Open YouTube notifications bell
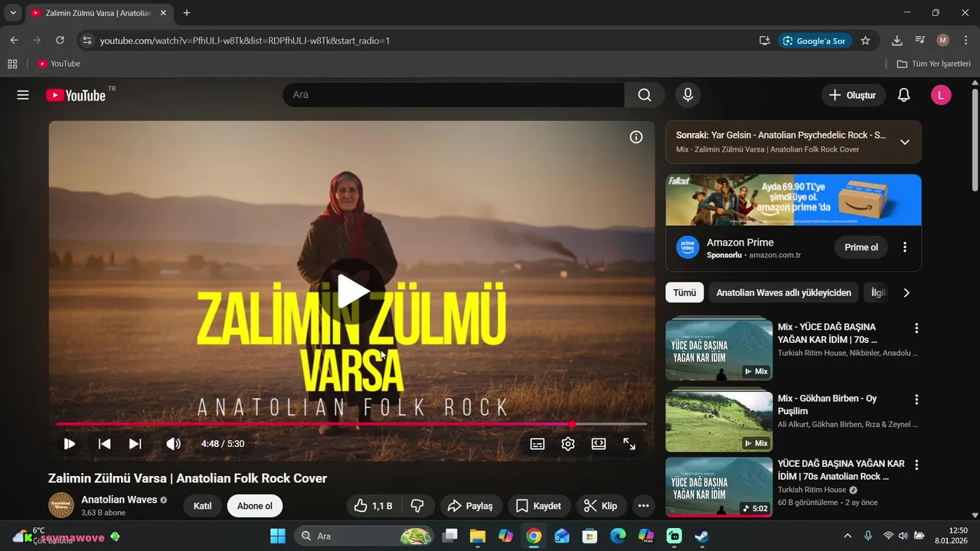The image size is (980, 551). (903, 95)
